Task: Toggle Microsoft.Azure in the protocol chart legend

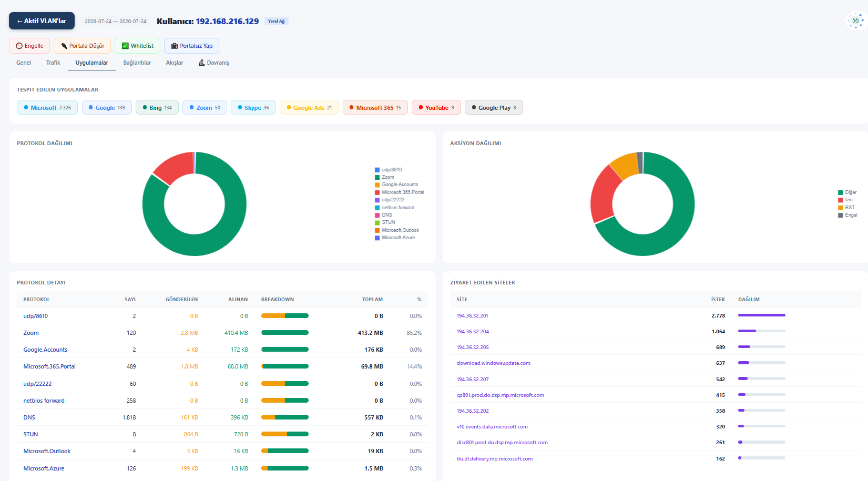Action: click(395, 238)
